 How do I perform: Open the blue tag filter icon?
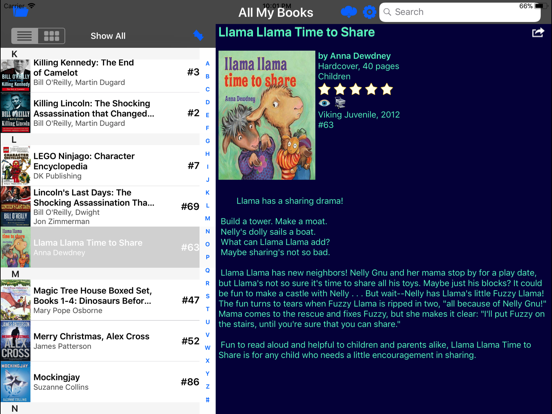[x=198, y=35]
